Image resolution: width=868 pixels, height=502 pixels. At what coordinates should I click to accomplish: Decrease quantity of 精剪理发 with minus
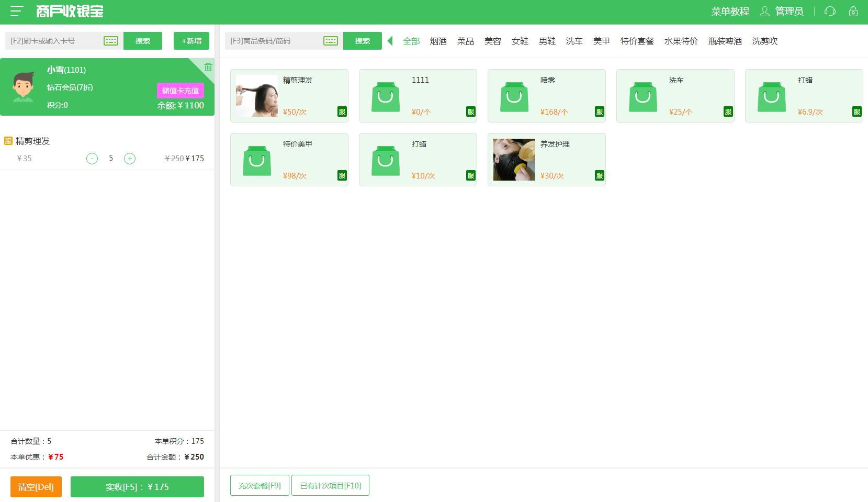point(92,159)
